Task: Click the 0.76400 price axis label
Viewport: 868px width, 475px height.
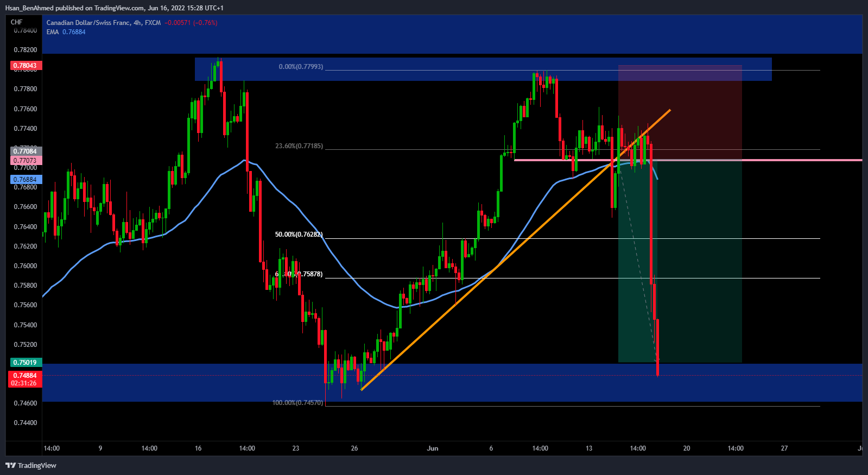Action: (x=26, y=227)
